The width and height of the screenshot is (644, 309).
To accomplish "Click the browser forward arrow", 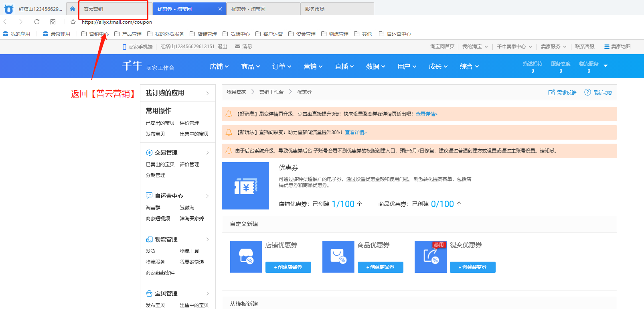I will pos(21,22).
